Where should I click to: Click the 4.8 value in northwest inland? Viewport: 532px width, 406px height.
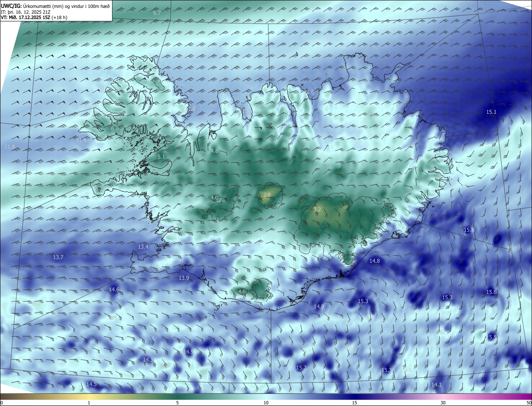[214, 151]
